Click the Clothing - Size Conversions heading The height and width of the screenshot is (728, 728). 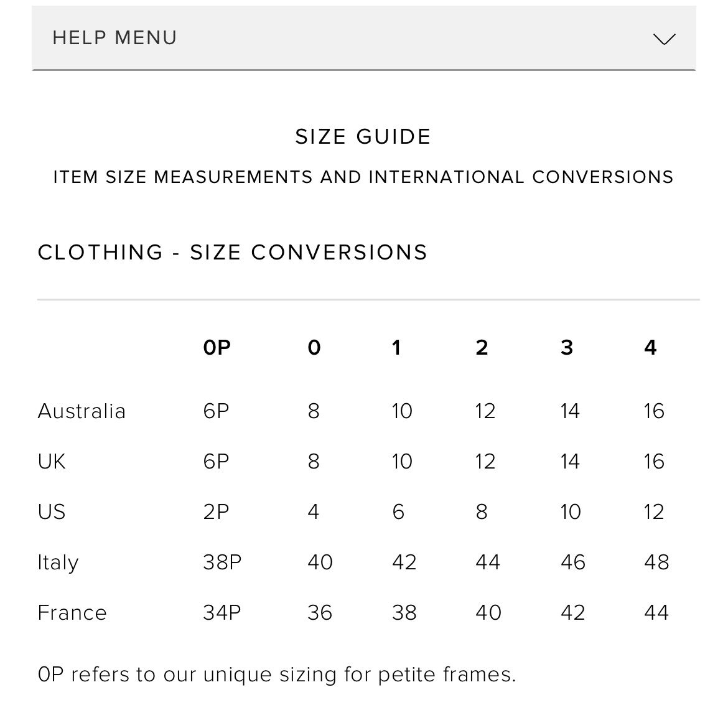(x=233, y=253)
